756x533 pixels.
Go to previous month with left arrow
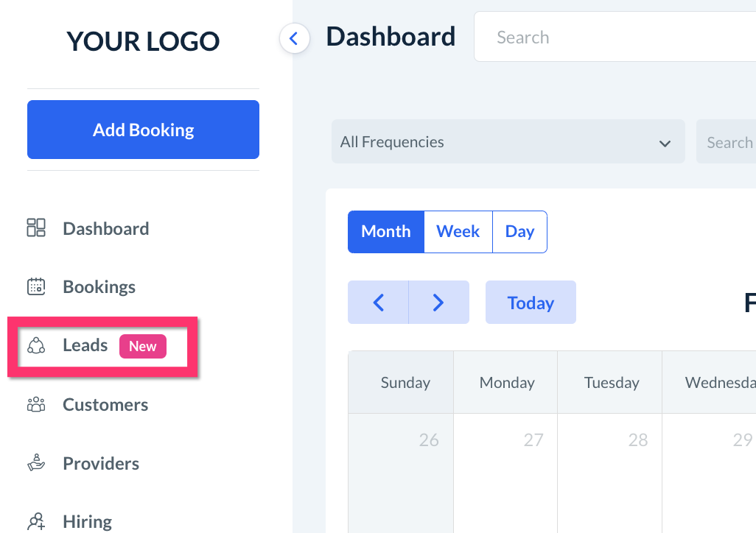point(378,303)
